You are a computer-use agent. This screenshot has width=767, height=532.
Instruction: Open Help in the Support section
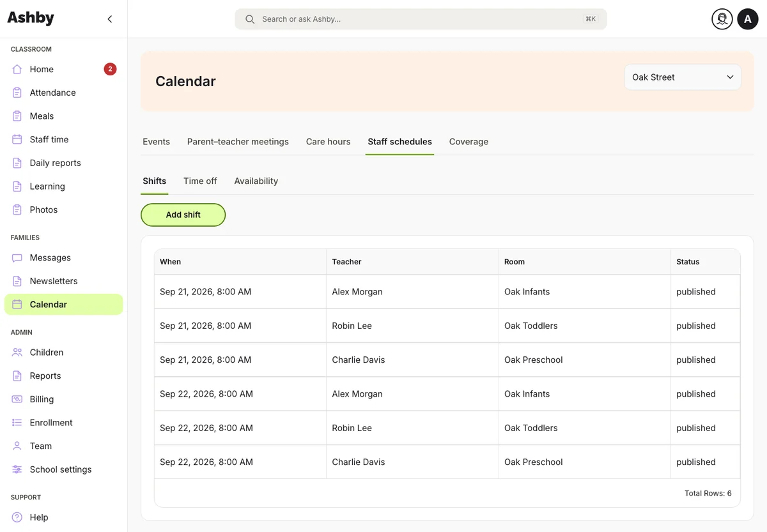point(63,517)
